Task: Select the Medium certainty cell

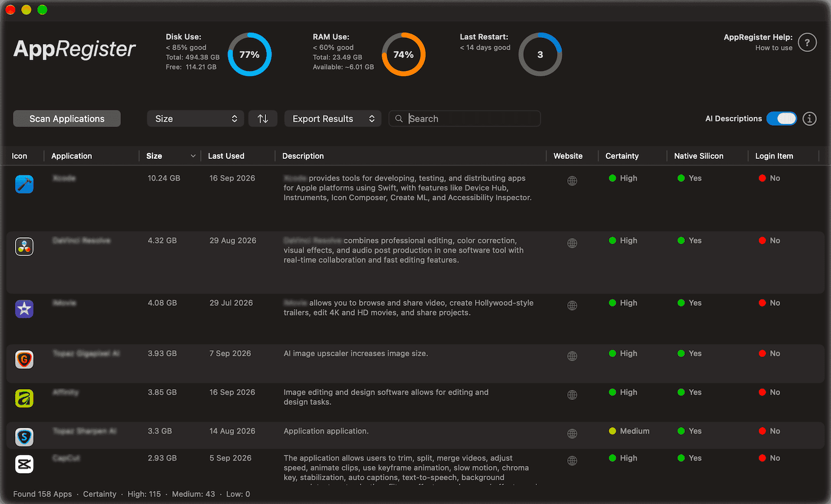Action: (x=629, y=431)
